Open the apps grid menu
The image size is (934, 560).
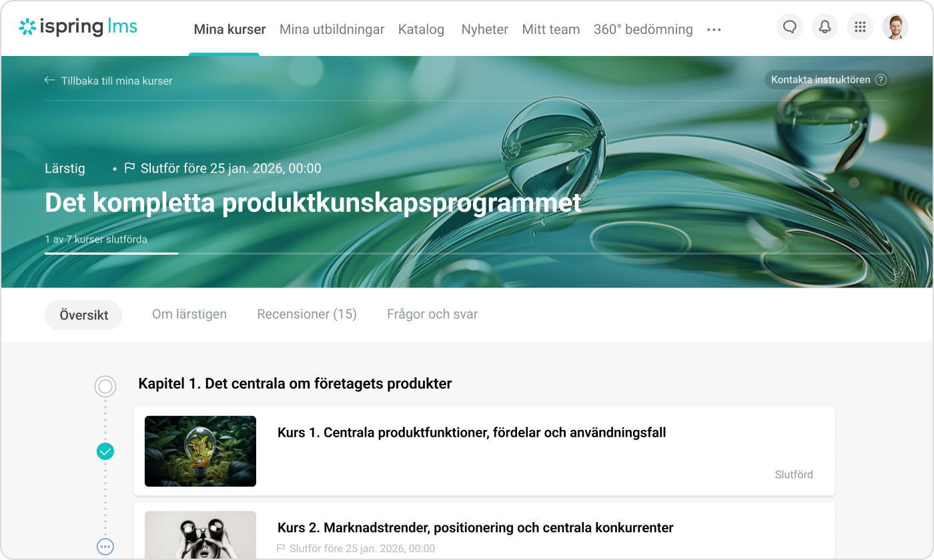[860, 27]
